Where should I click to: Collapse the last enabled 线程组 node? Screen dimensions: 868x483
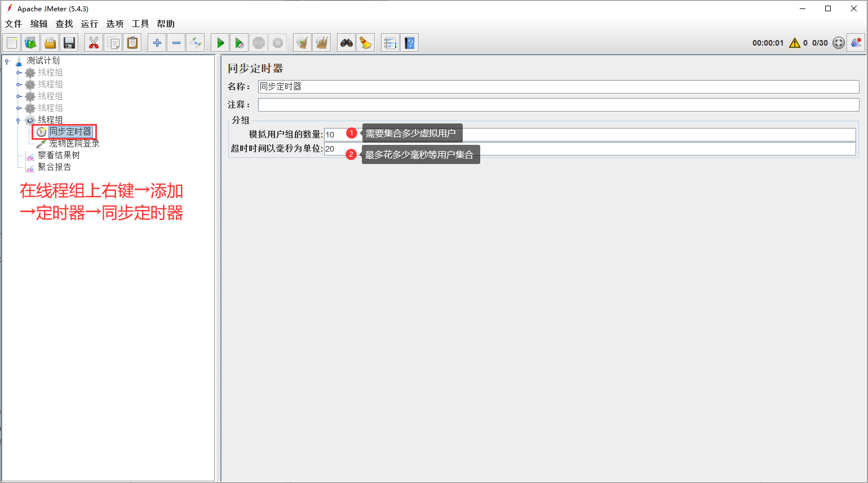tap(19, 120)
